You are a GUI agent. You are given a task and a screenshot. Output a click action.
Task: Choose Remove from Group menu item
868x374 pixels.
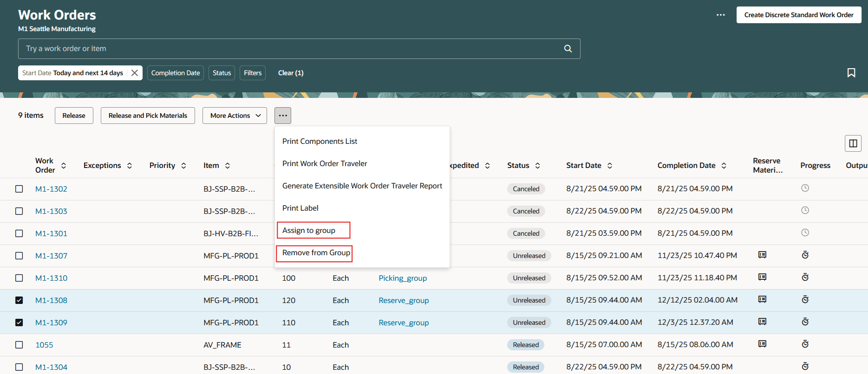(x=316, y=253)
